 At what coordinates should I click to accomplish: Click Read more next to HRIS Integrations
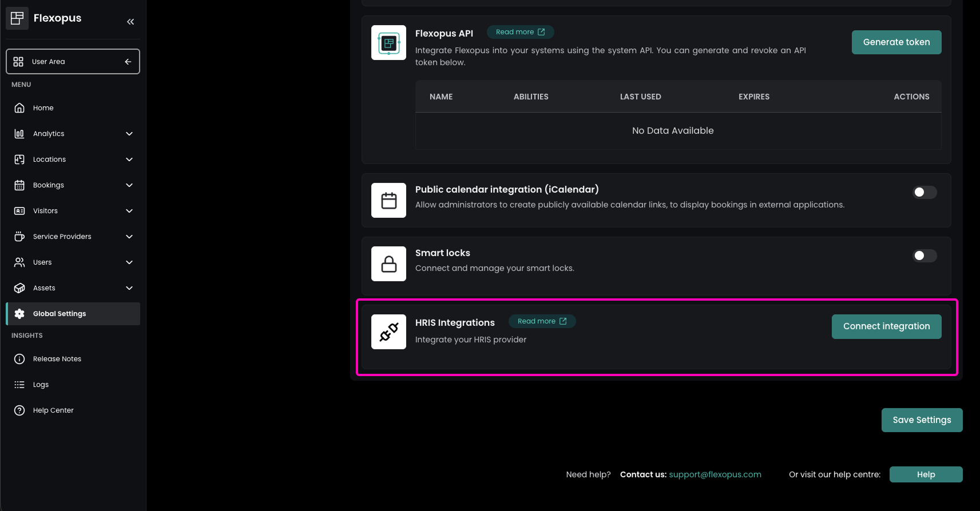(541, 321)
